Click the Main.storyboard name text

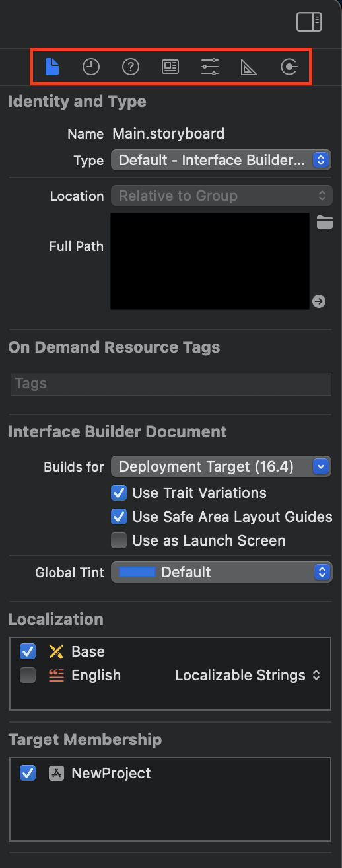pos(168,134)
